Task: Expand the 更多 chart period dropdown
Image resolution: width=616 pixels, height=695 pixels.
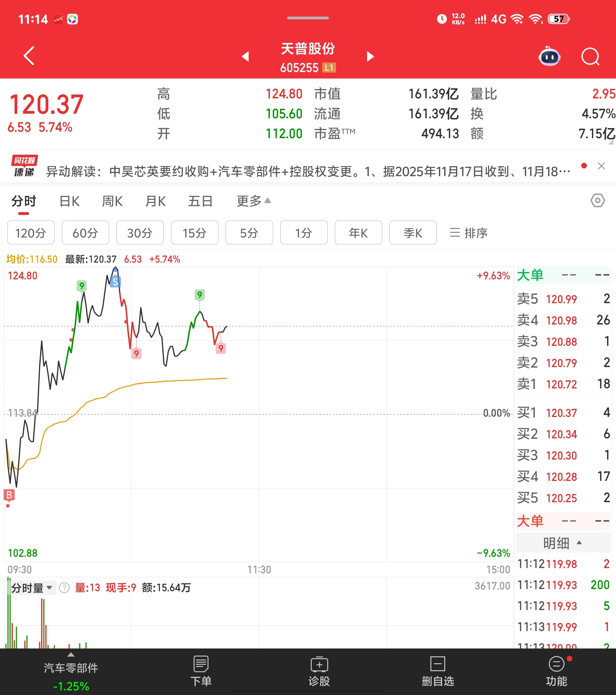Action: 253,201
